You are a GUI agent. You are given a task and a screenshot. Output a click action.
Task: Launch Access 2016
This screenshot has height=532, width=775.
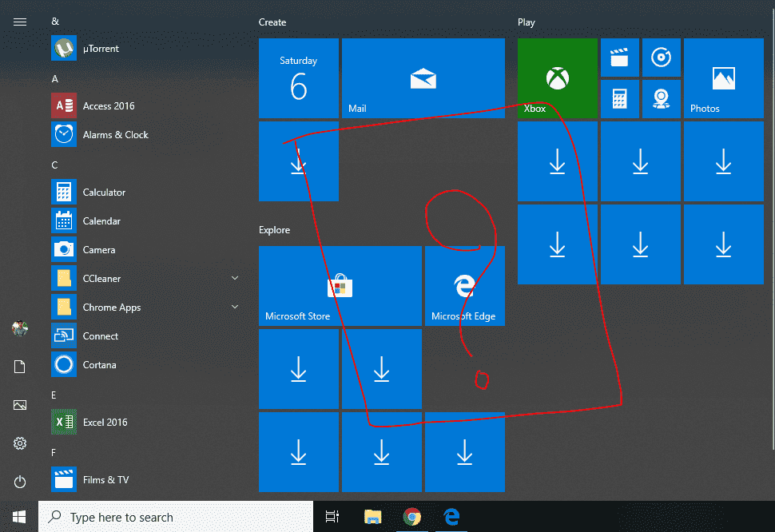pyautogui.click(x=147, y=105)
